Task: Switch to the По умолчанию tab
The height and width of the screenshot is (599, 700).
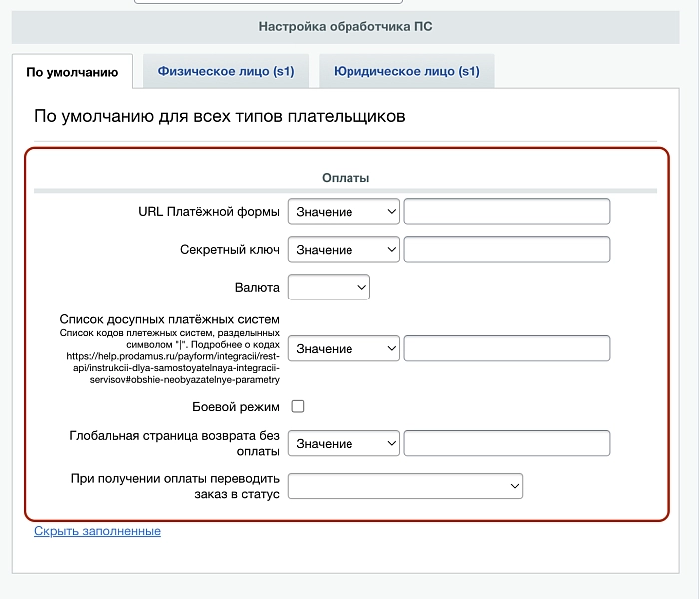Action: 72,72
